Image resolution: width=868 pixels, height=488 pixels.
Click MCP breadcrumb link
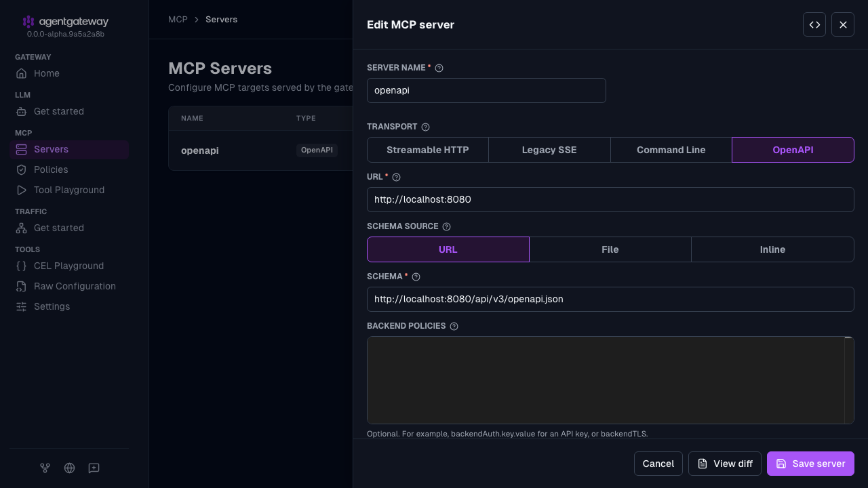pyautogui.click(x=178, y=20)
